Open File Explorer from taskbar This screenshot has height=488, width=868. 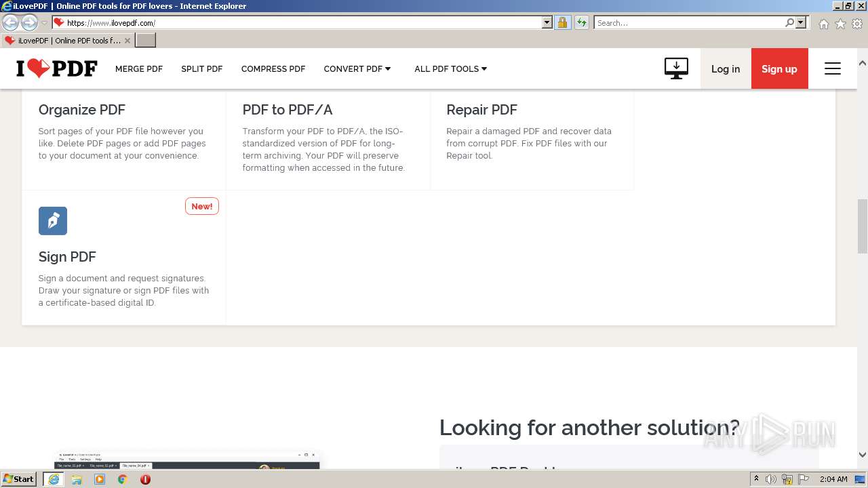pyautogui.click(x=77, y=479)
